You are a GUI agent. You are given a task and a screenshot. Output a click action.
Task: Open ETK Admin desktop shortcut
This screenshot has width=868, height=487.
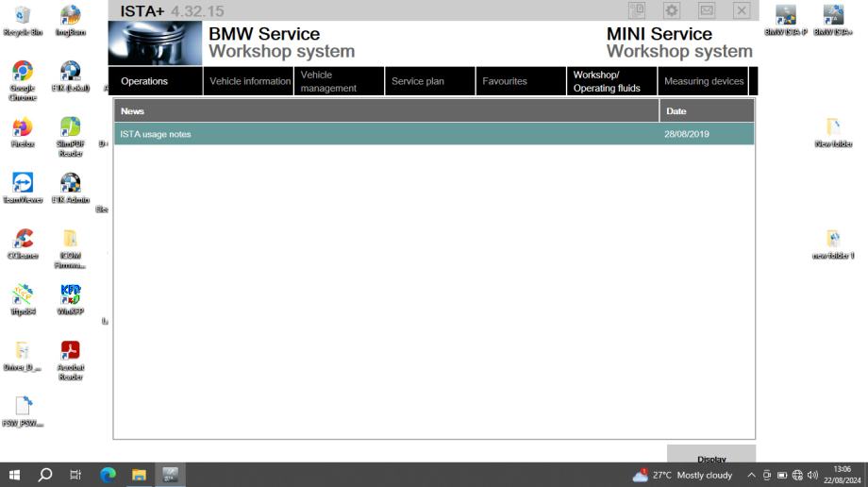coord(71,188)
